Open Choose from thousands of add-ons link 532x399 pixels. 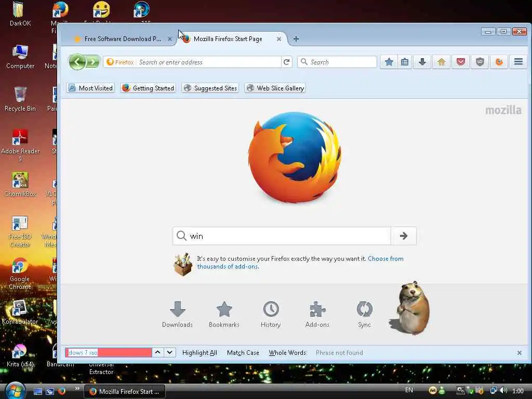(300, 262)
